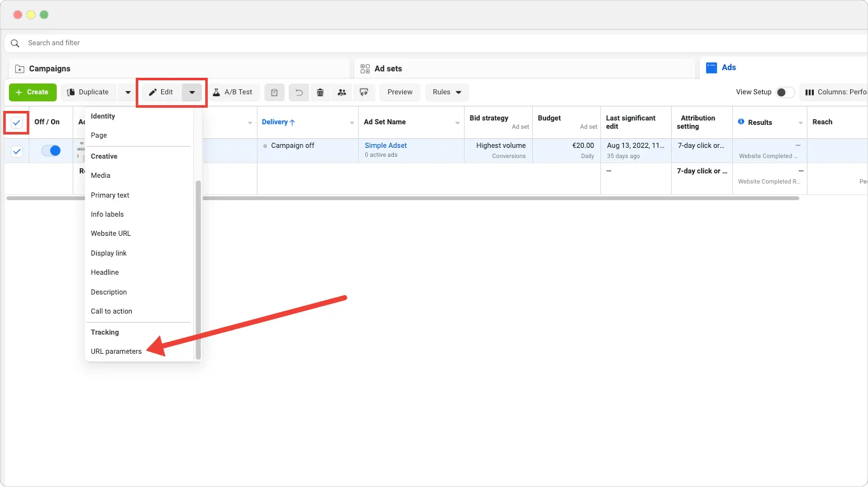Select the header select-all checkbox
Screen dimensions: 868x487
pyautogui.click(x=17, y=122)
